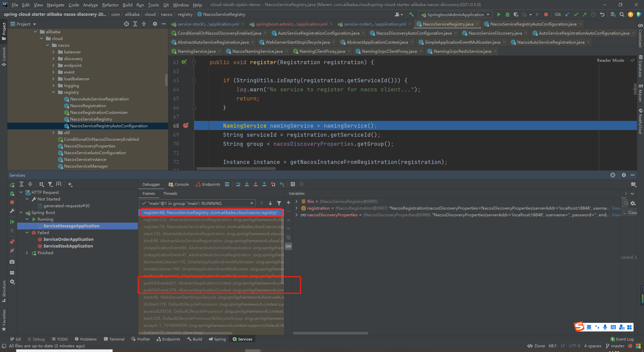Toggle the breakpoint on line 68
The image size is (644, 352).
pyautogui.click(x=186, y=126)
